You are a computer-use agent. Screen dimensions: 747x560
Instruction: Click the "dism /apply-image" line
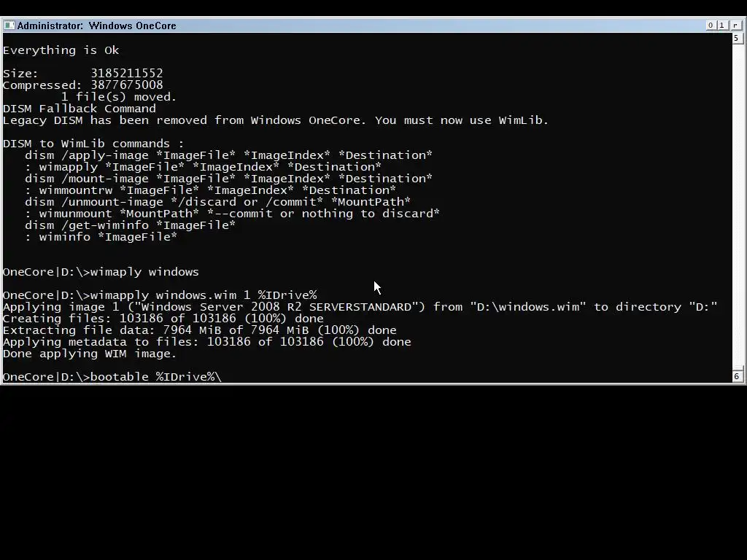coord(228,155)
